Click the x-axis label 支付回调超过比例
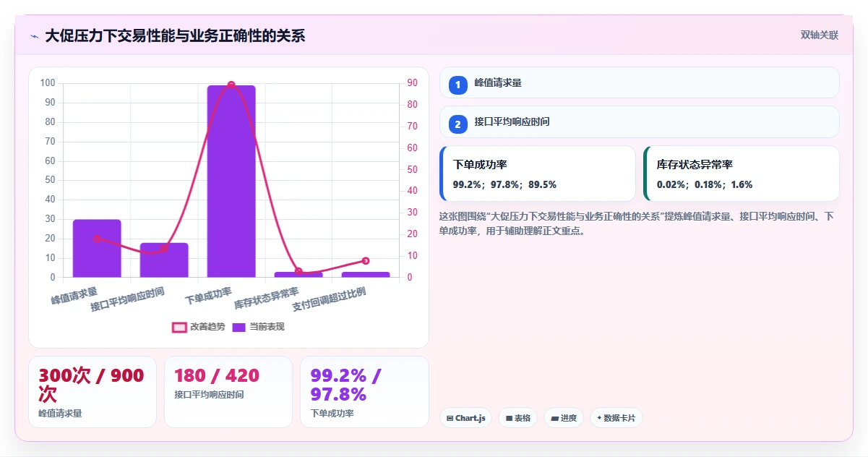The image size is (868, 457). [x=329, y=299]
